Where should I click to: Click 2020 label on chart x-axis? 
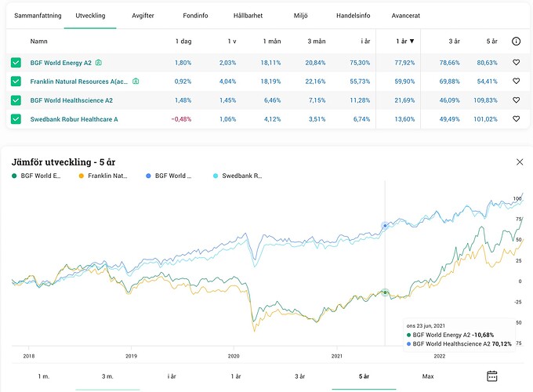pyautogui.click(x=234, y=356)
